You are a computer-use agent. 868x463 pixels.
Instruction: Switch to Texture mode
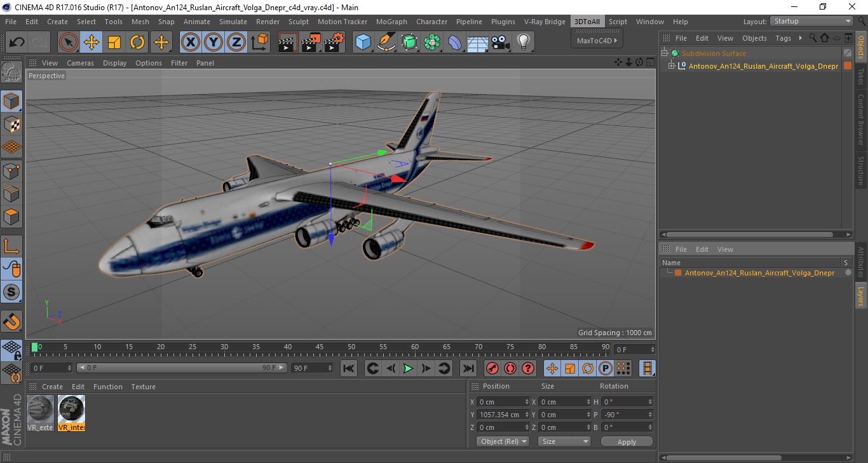pos(11,124)
